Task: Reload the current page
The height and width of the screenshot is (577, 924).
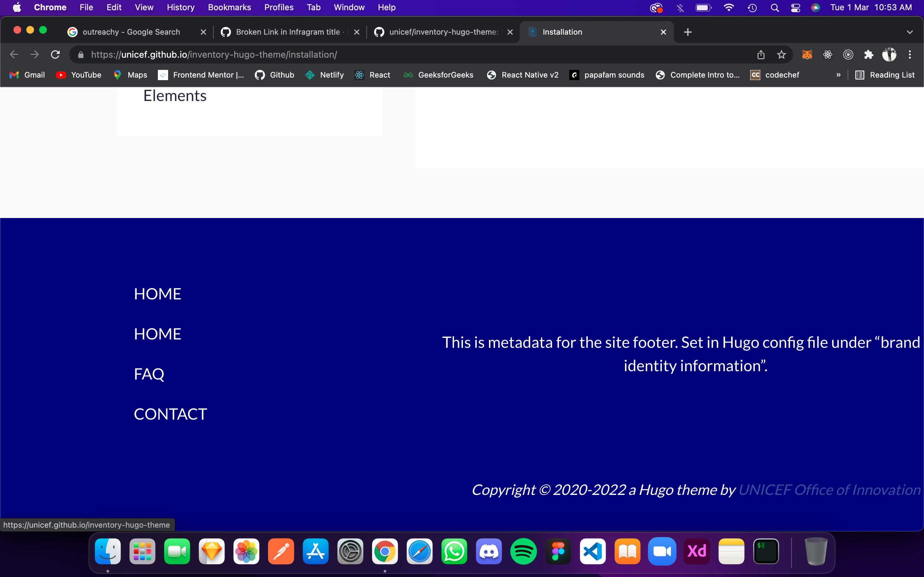Action: click(x=55, y=54)
